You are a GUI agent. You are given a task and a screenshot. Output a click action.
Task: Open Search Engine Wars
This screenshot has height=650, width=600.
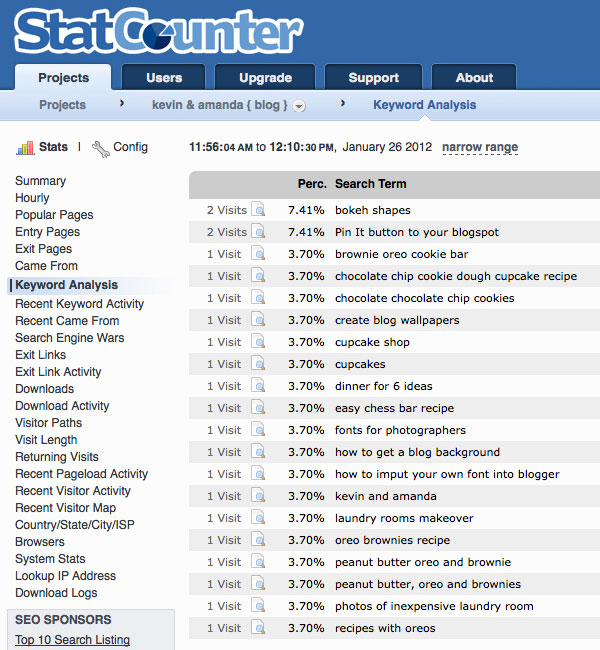tap(70, 338)
